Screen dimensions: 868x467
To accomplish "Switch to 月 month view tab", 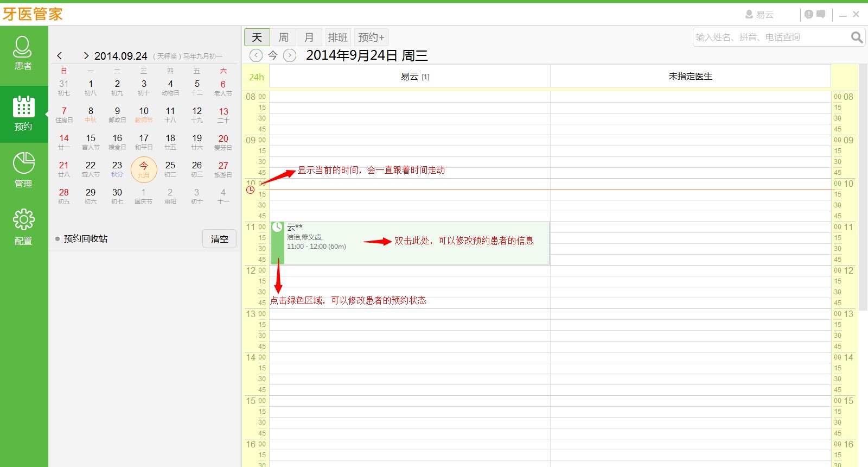I will coord(309,37).
